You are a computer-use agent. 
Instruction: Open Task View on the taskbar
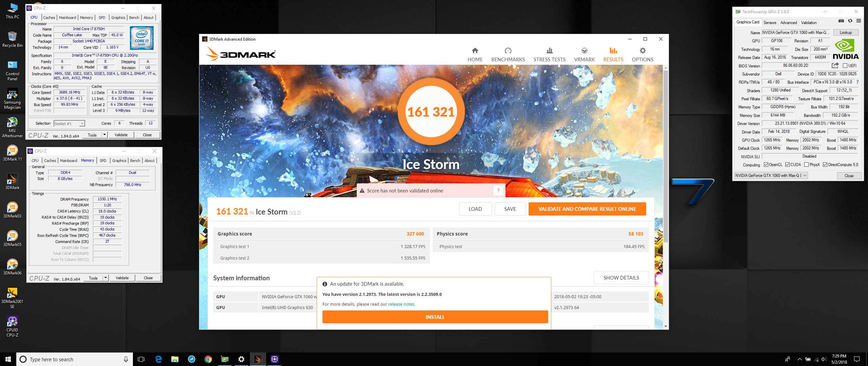[x=141, y=359]
